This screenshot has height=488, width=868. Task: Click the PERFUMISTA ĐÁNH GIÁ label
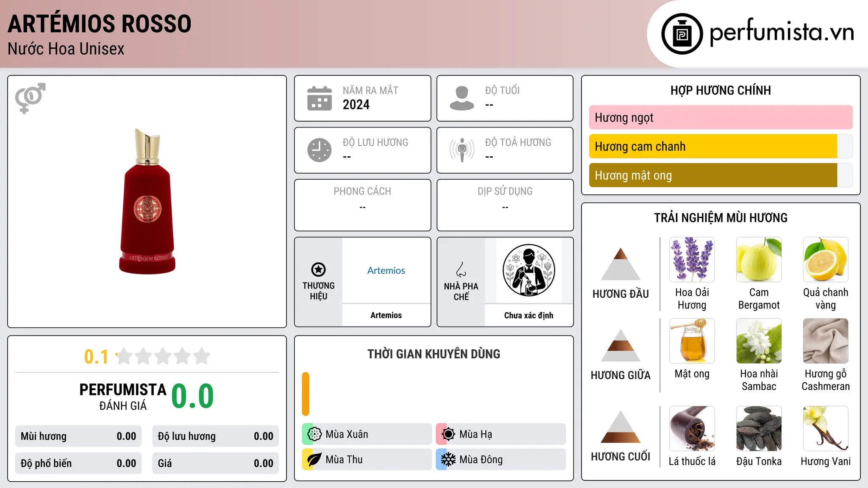[x=123, y=397]
